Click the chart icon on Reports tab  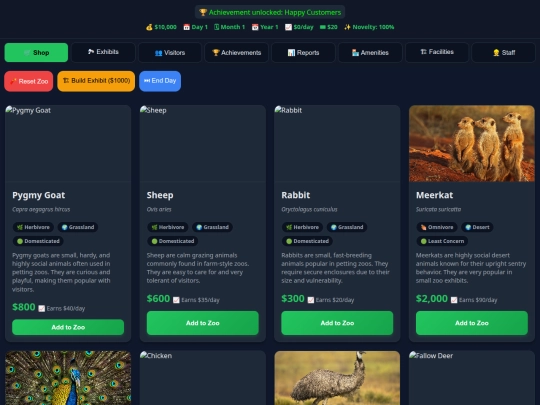coord(291,52)
